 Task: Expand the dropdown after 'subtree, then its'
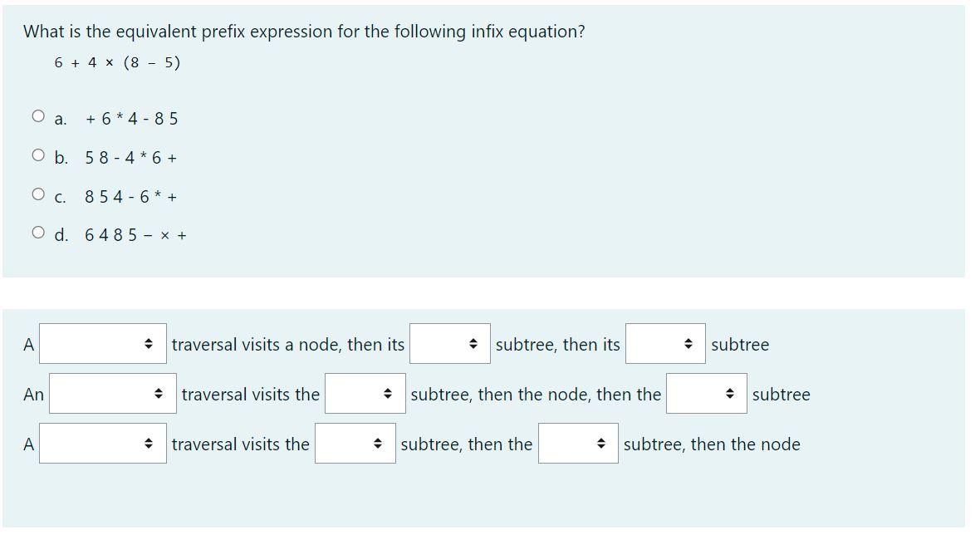[x=665, y=343]
